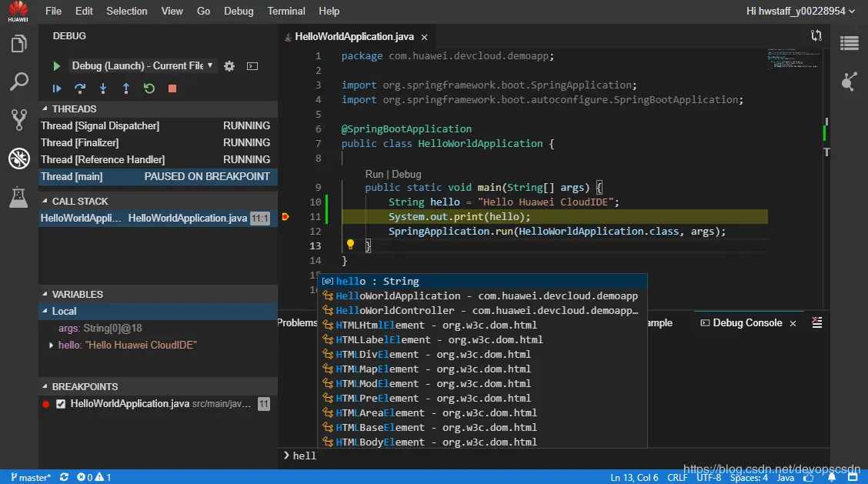Open the Search panel icon
This screenshot has width=868, height=484.
click(x=18, y=82)
